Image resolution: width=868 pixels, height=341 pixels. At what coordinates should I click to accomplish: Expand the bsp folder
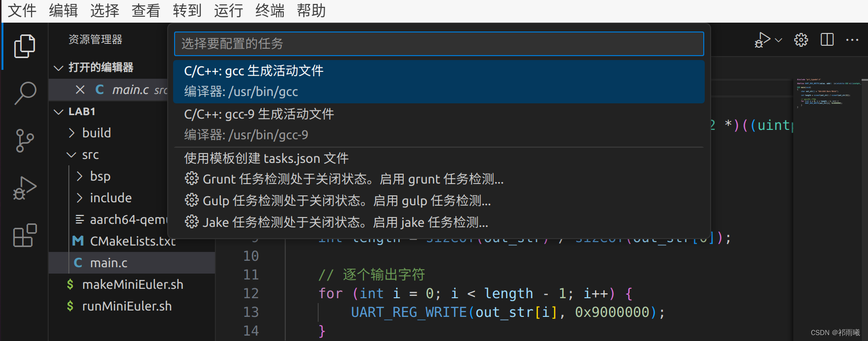(x=80, y=176)
